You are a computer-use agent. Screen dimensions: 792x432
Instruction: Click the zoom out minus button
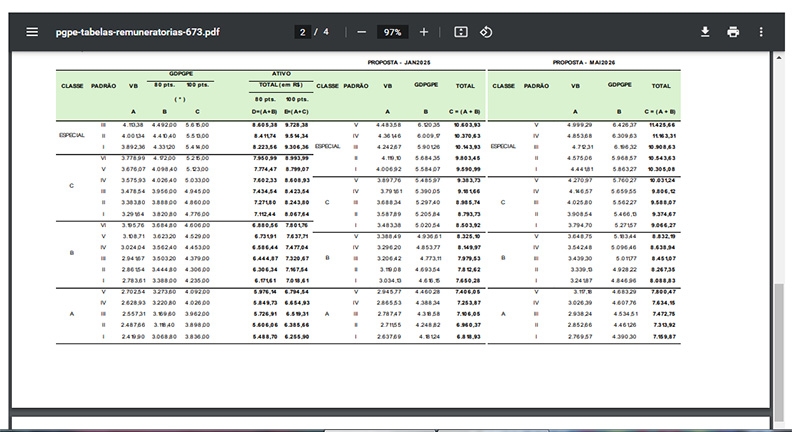click(x=361, y=32)
